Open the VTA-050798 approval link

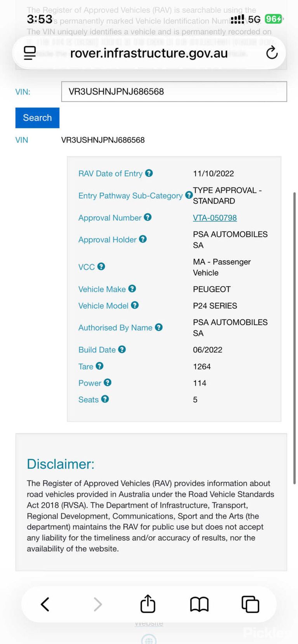click(215, 218)
